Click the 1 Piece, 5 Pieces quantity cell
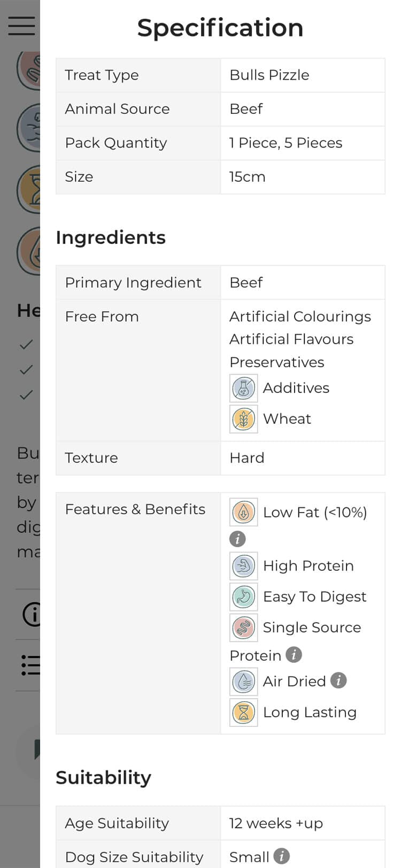Viewport: 401px width, 868px height. [x=286, y=143]
